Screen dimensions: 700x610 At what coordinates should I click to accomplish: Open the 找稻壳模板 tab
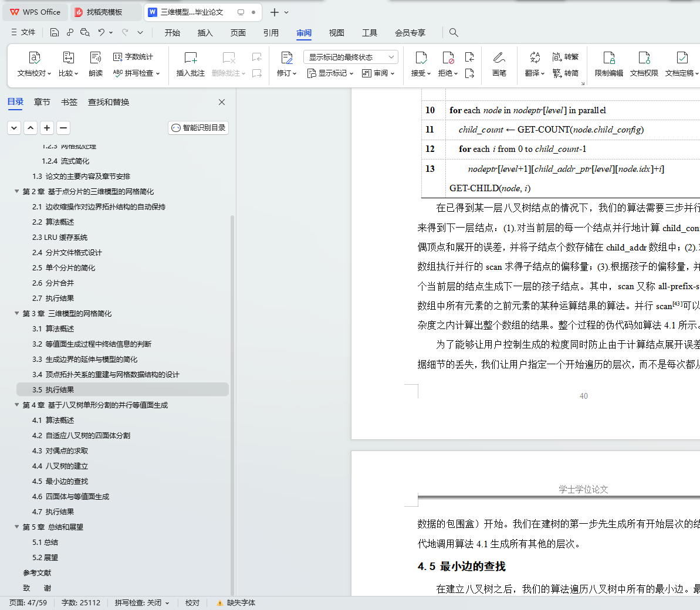[x=106, y=12]
